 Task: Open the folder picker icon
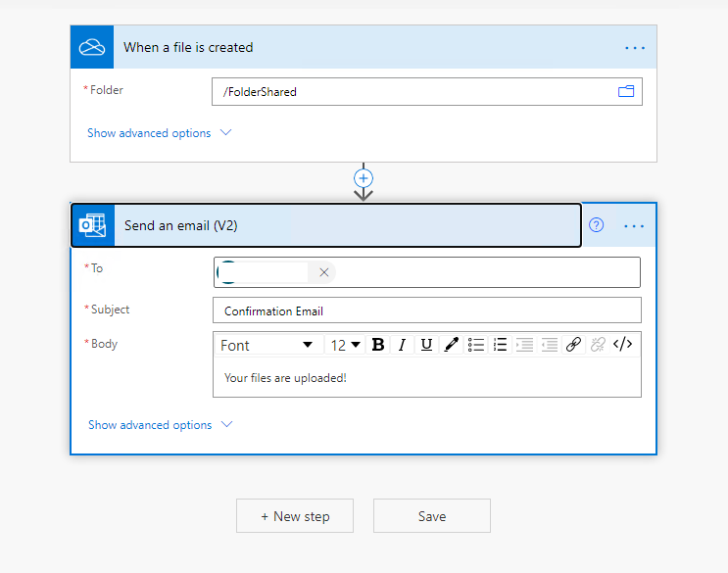click(626, 91)
